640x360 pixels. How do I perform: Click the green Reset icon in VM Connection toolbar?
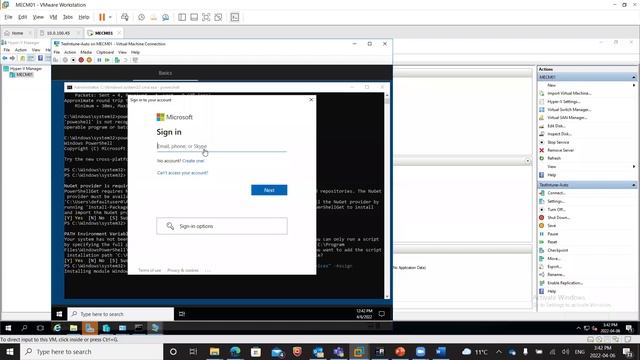(x=107, y=60)
